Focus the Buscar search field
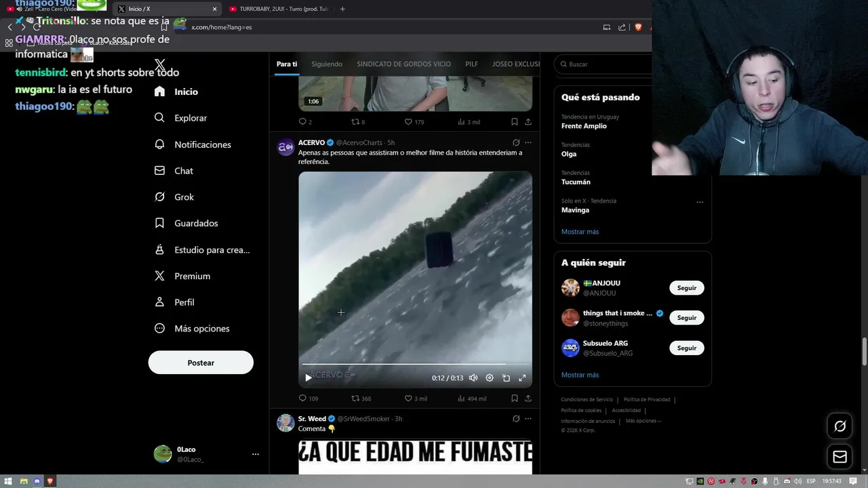This screenshot has width=868, height=488. click(604, 64)
